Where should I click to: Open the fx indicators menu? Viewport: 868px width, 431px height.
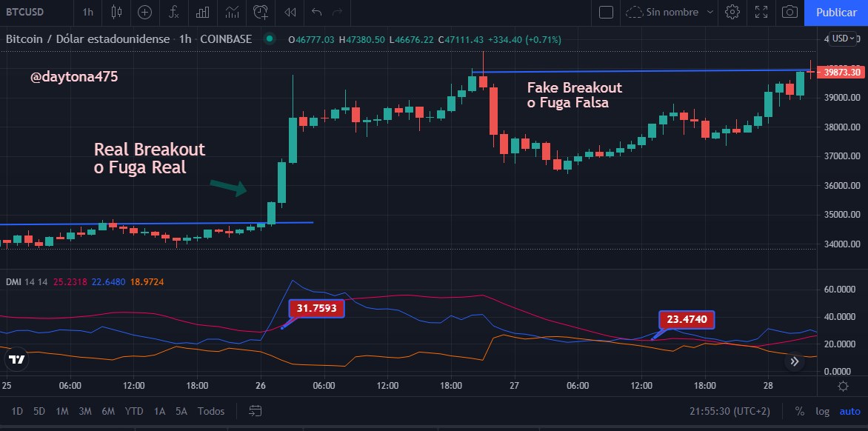(173, 12)
